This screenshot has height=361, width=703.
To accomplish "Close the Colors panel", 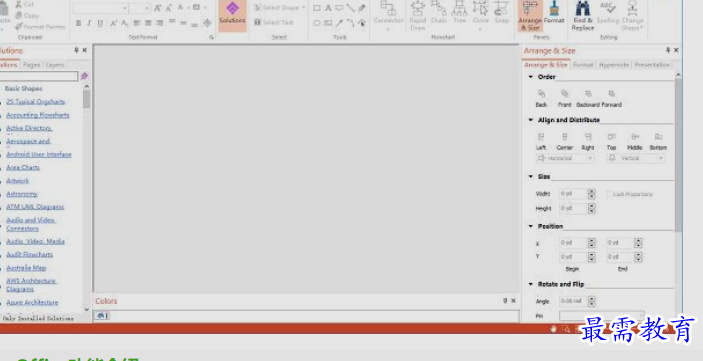I will [513, 301].
